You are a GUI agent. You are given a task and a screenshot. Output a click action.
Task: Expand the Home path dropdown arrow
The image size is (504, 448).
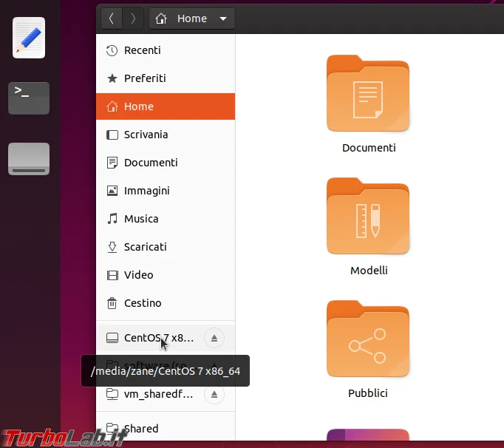(x=223, y=18)
